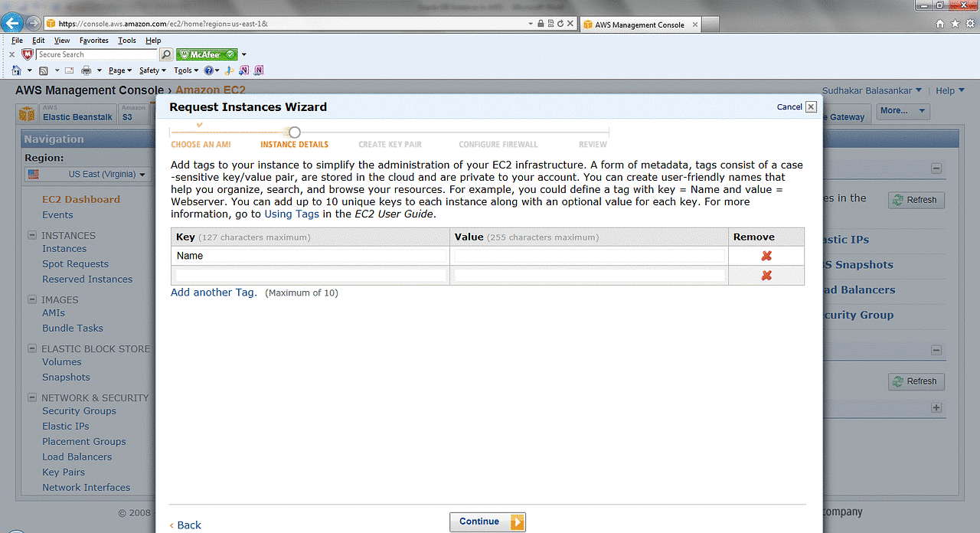Screen dimensions: 980x533
Task: Open Favorites with the star icon
Action: pyautogui.click(x=955, y=24)
